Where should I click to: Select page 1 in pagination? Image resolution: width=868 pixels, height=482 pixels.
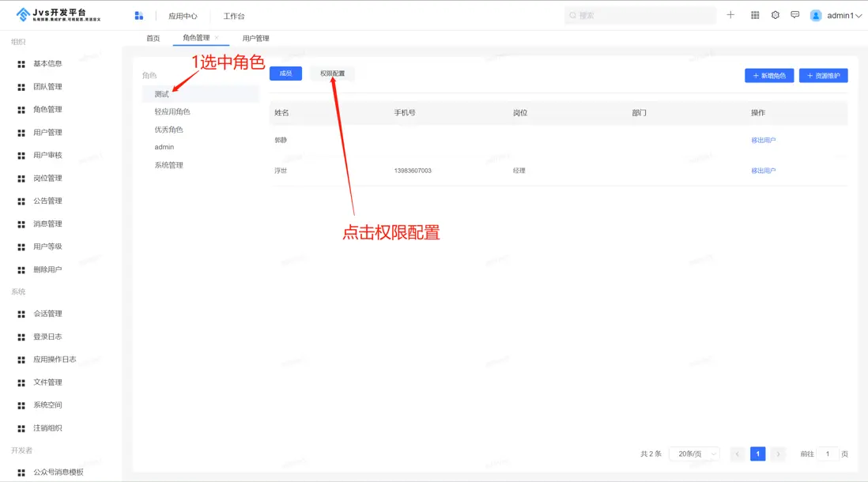pyautogui.click(x=758, y=454)
